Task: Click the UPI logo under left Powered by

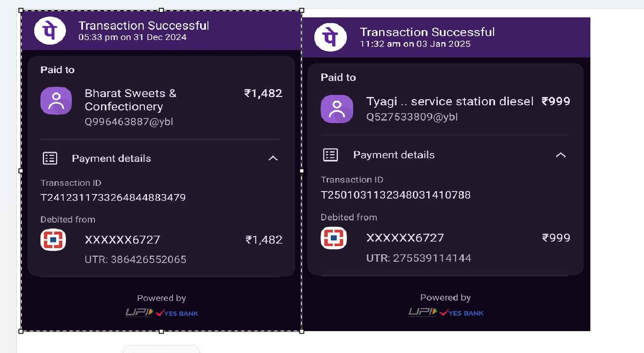Action: coord(139,313)
